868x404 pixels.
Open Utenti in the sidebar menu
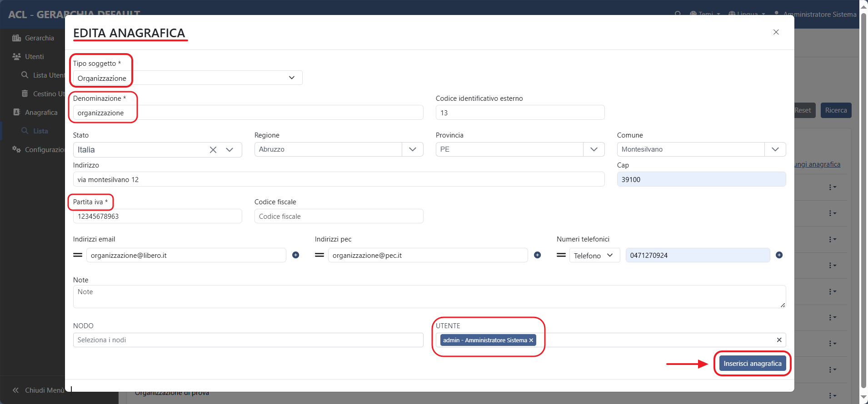34,57
